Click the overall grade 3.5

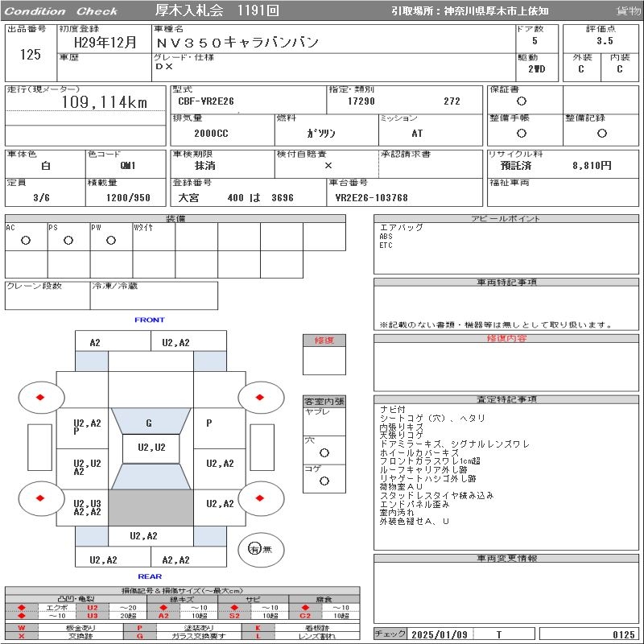[605, 41]
